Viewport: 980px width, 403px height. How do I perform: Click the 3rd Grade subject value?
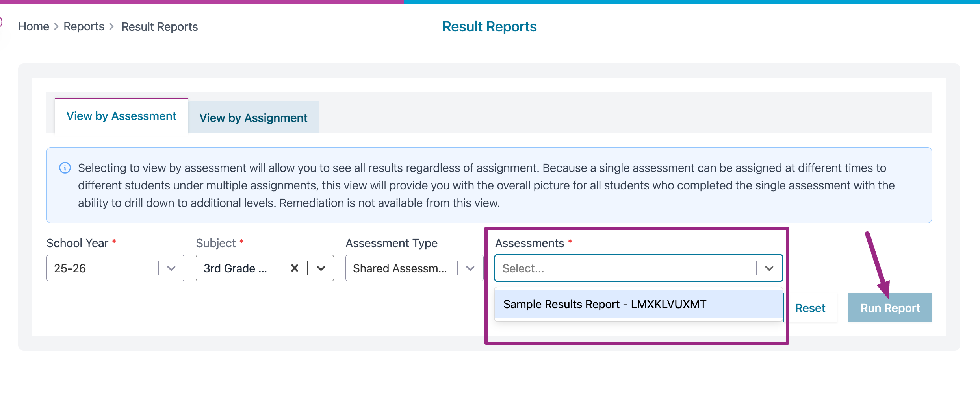[x=235, y=268]
